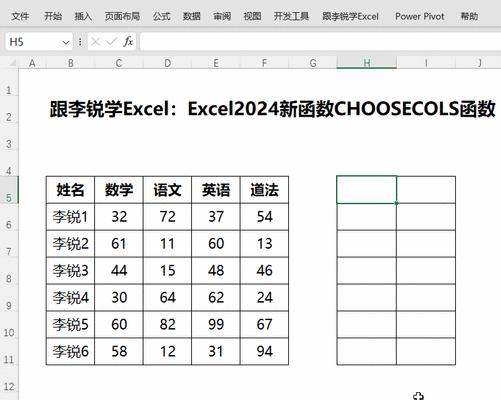Image resolution: width=501 pixels, height=400 pixels.
Task: Expand the Name Box dropdown arrow
Action: click(x=66, y=42)
